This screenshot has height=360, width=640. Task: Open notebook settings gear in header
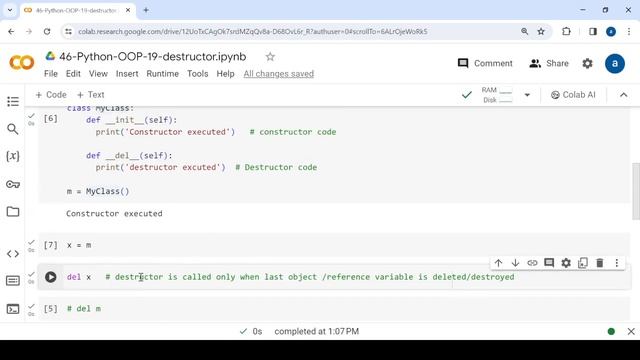(x=587, y=63)
